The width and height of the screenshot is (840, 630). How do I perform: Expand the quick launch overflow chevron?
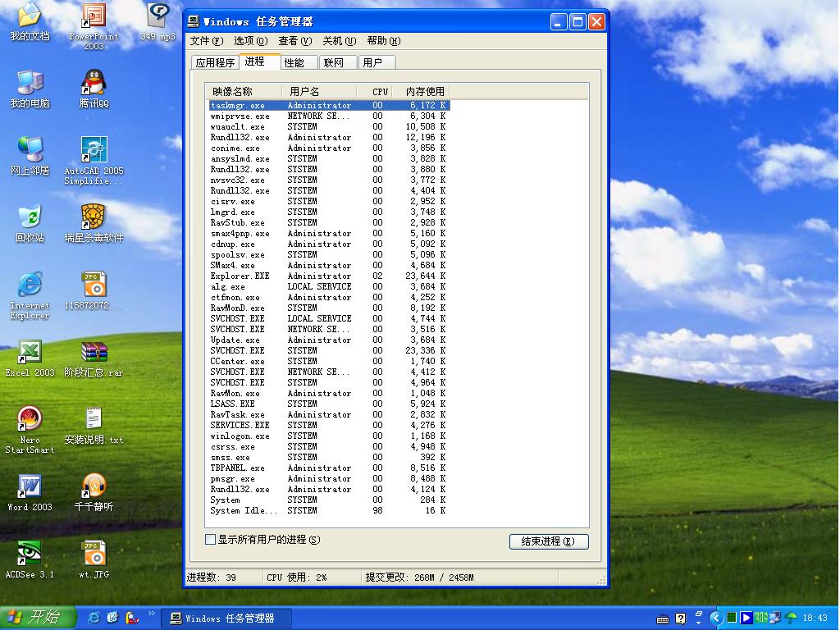click(x=151, y=614)
